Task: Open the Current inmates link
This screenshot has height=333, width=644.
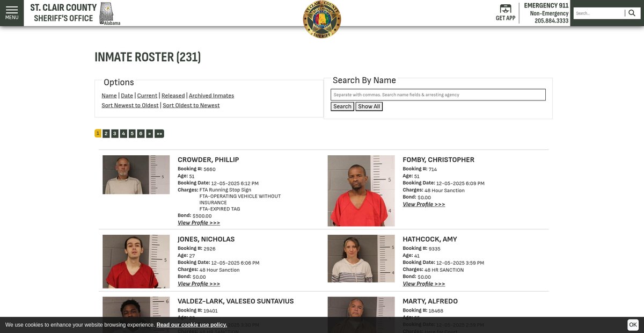Action: tap(147, 96)
